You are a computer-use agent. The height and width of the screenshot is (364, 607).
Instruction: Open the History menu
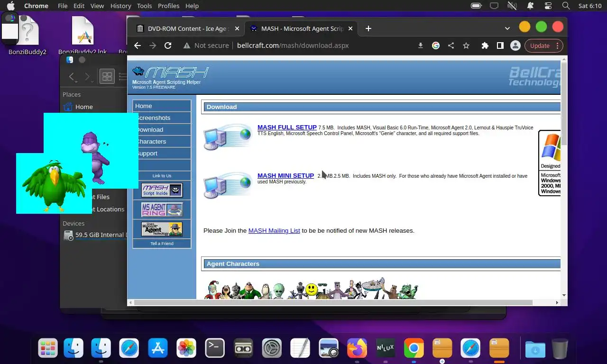tap(120, 6)
